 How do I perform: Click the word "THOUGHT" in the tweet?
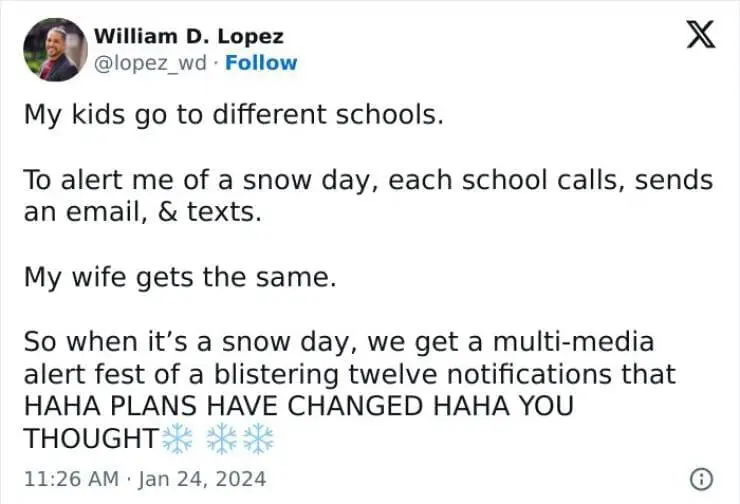(x=90, y=439)
